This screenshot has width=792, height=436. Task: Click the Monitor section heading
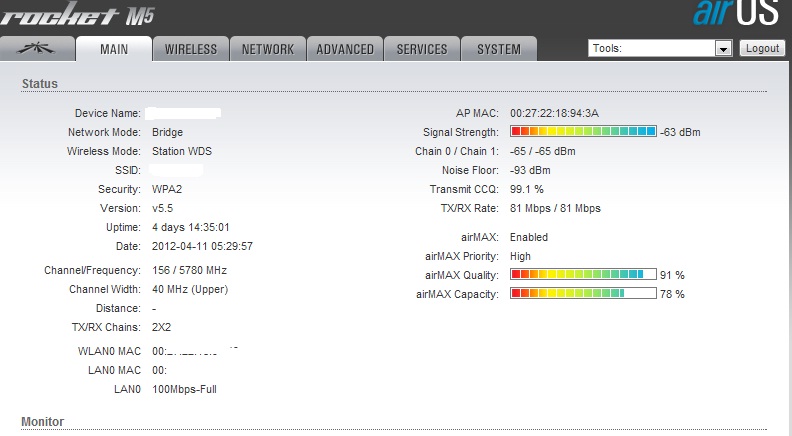[44, 421]
